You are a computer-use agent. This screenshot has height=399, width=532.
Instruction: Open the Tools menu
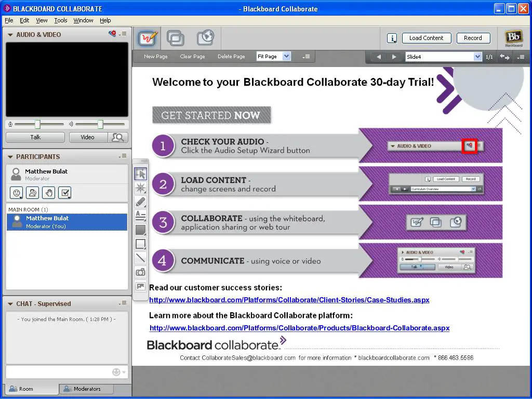point(61,20)
